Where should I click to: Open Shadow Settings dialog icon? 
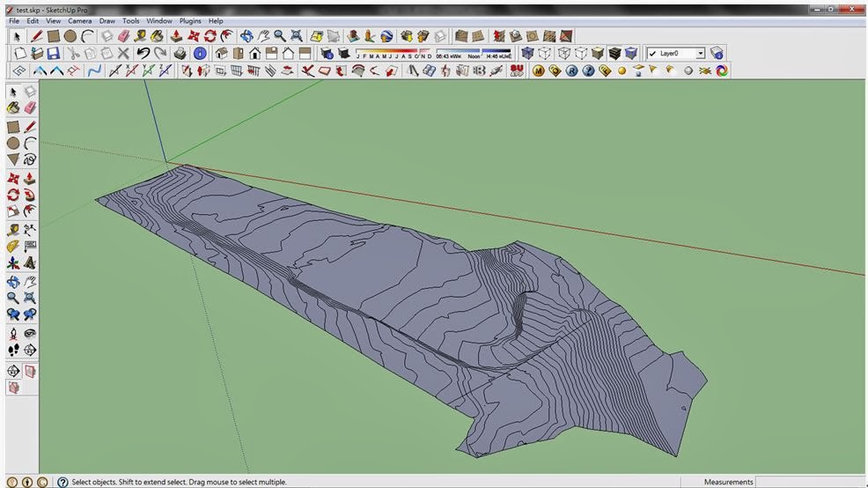tap(326, 53)
